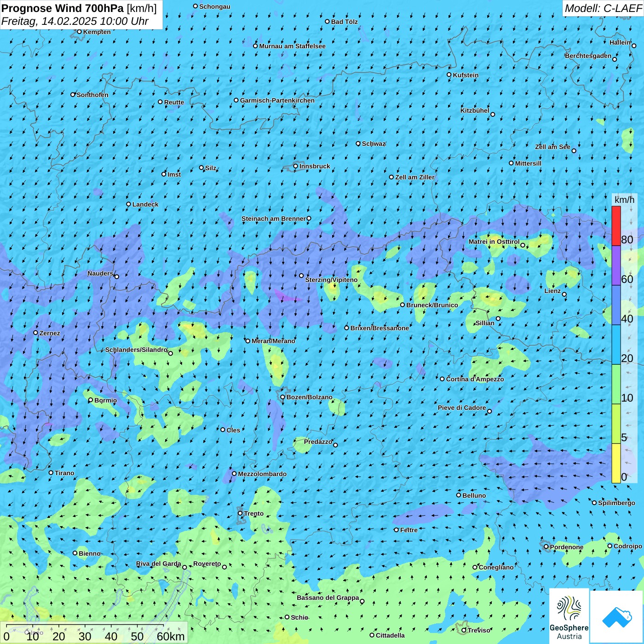
Task: Click the Pordenone city label
Action: point(567,547)
